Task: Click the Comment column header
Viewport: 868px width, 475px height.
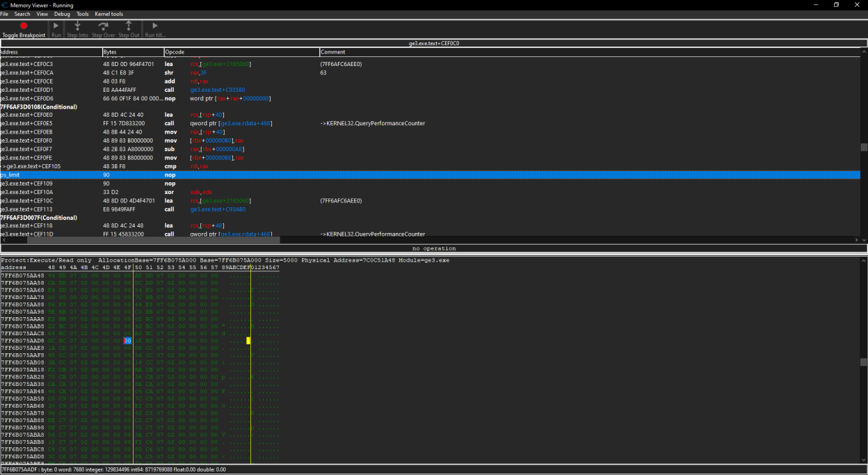Action: 590,52
